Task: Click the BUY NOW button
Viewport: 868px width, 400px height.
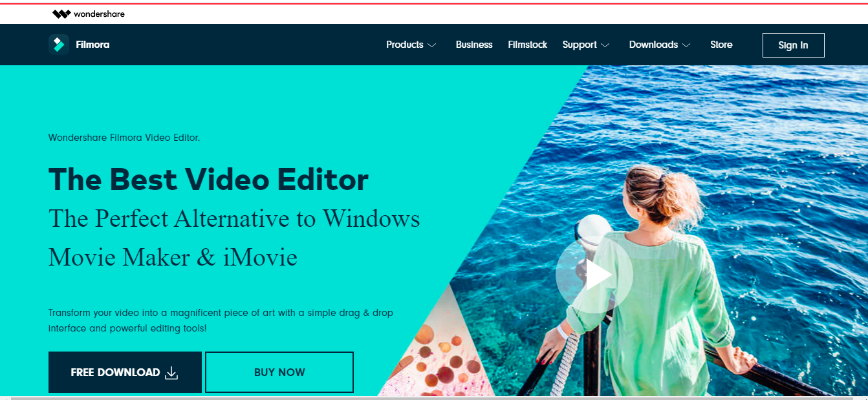Action: tap(279, 372)
